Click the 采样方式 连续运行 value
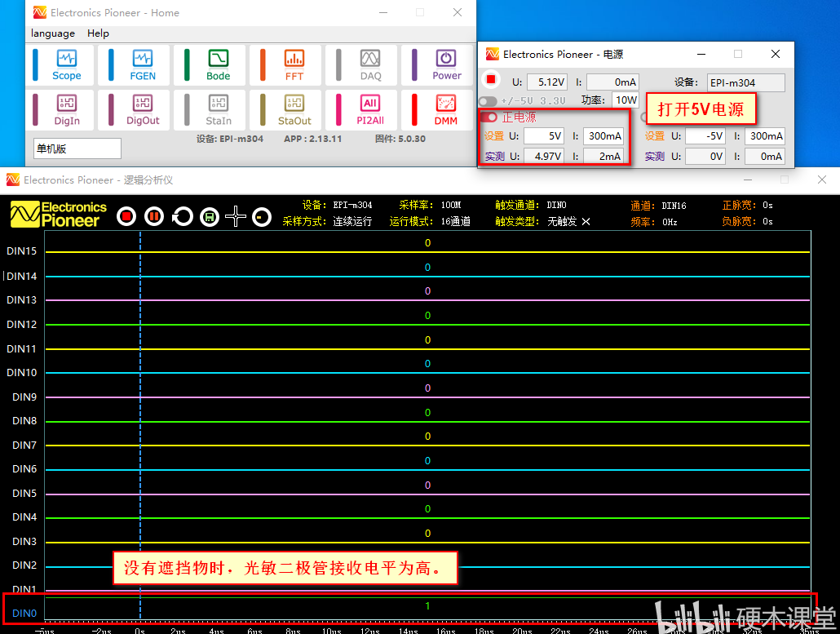 pos(352,221)
